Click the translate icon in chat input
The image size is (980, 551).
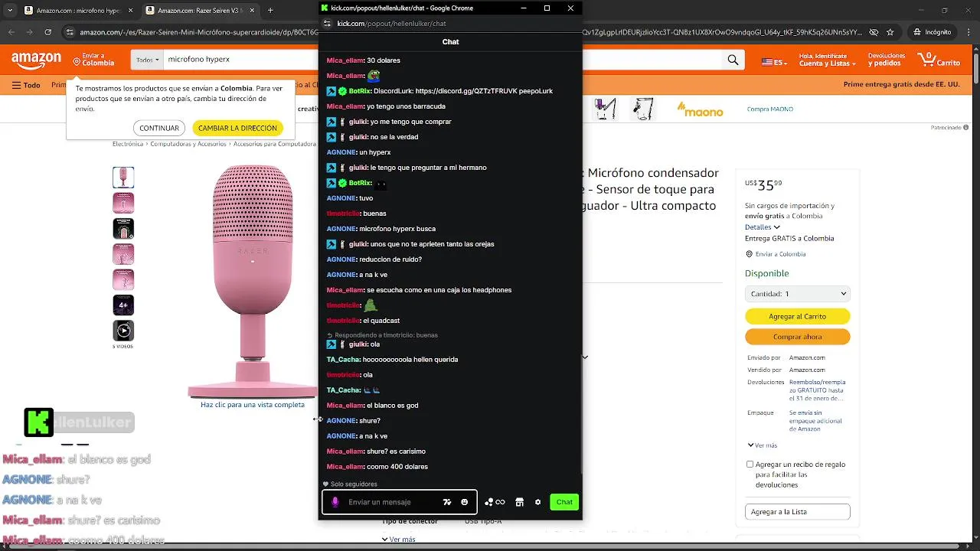[x=447, y=502]
